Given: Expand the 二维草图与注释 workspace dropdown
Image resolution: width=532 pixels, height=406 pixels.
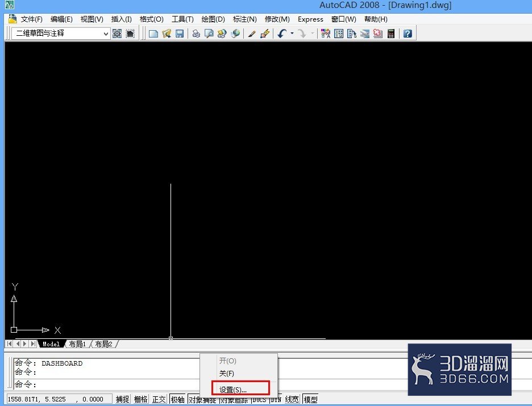Looking at the screenshot, I should pyautogui.click(x=106, y=34).
